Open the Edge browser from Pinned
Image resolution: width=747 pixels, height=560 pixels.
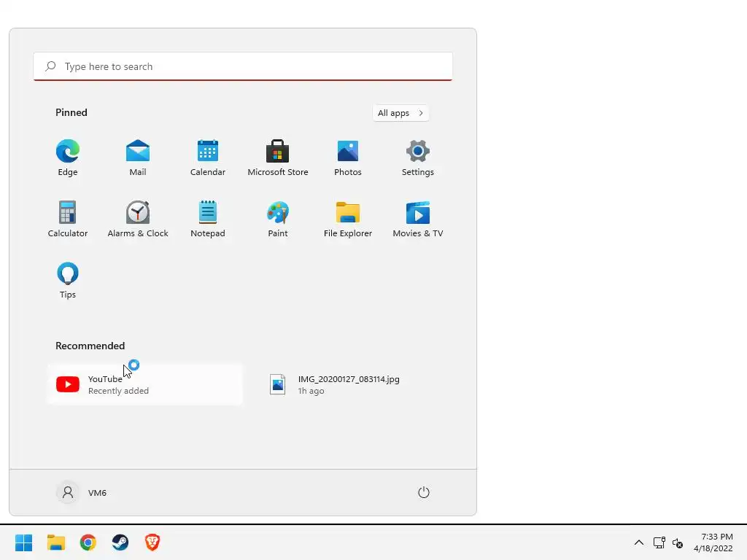pos(68,158)
